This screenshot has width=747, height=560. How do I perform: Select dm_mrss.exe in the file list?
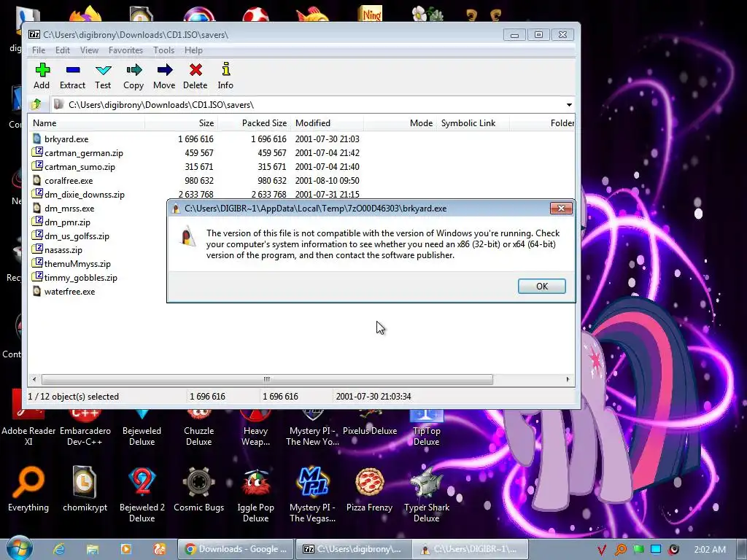pyautogui.click(x=69, y=208)
